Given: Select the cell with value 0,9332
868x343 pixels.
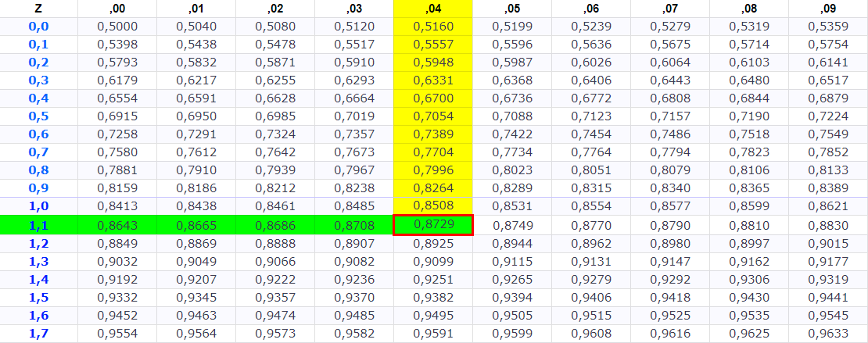Looking at the screenshot, I should 117,297.
